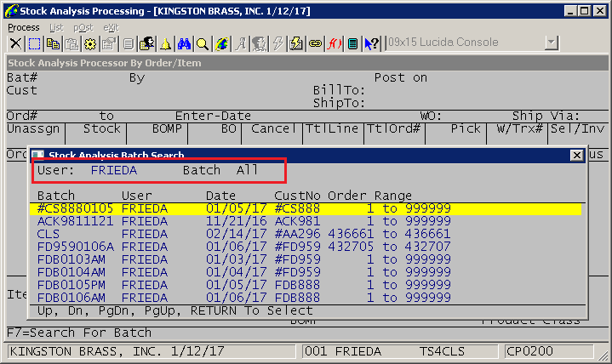The image size is (612, 364).
Task: Select batch FDB0106AM row
Action: click(x=306, y=298)
